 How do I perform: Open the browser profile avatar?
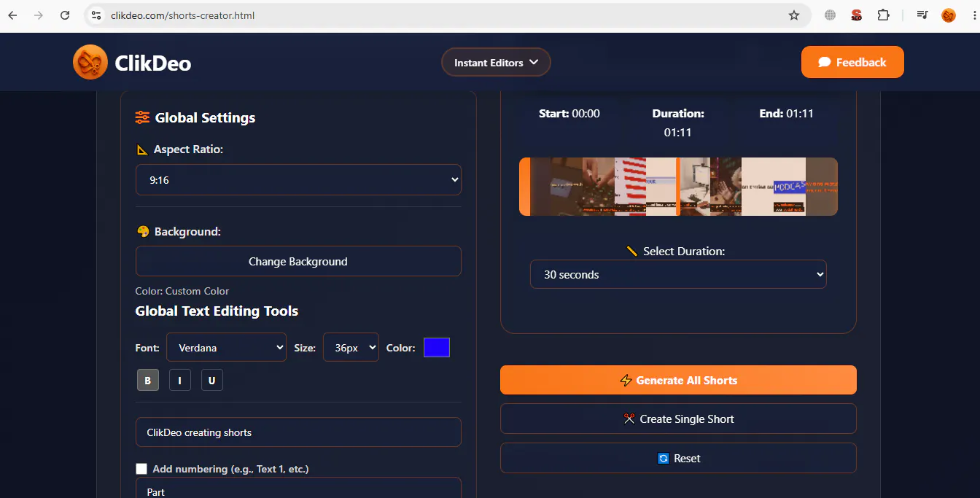(x=949, y=15)
